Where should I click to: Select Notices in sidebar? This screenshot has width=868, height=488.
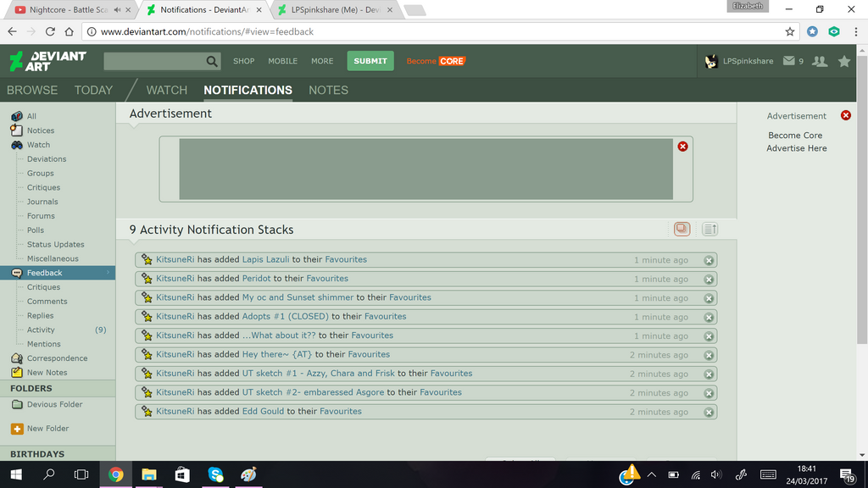point(41,130)
